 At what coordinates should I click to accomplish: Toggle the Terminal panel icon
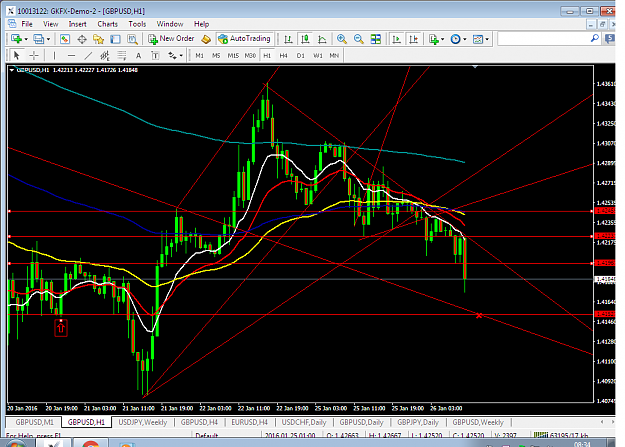[x=115, y=39]
